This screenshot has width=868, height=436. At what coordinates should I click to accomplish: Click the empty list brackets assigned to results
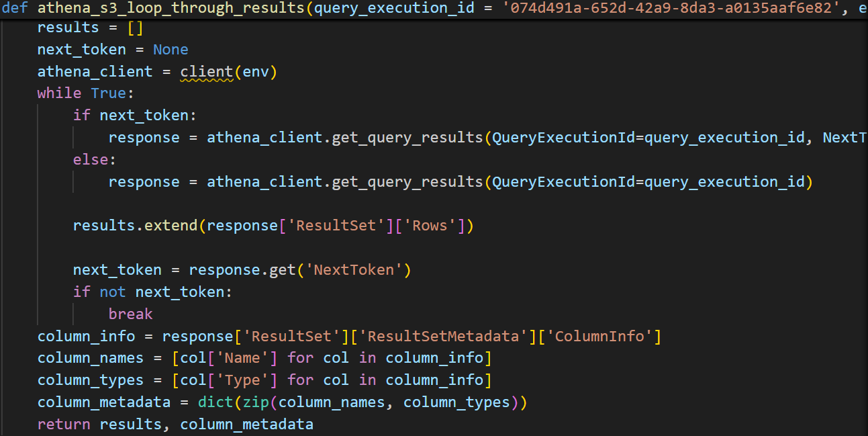click(x=135, y=28)
